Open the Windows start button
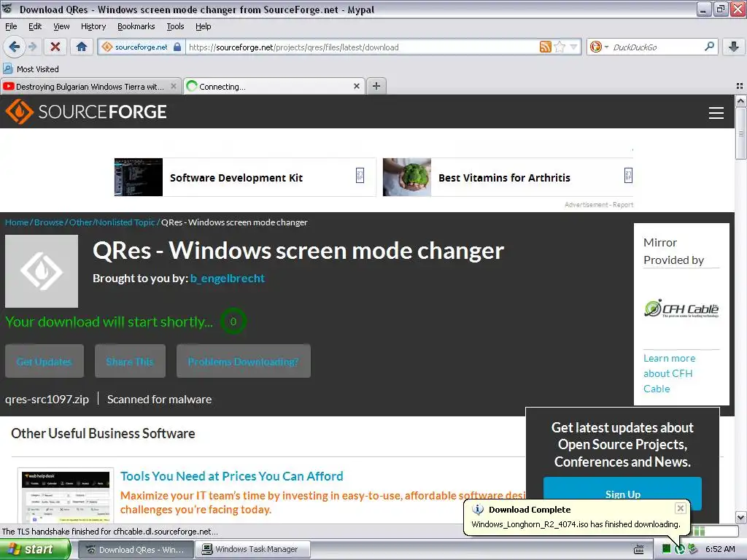Screen dimensions: 747x560 (x=35, y=549)
